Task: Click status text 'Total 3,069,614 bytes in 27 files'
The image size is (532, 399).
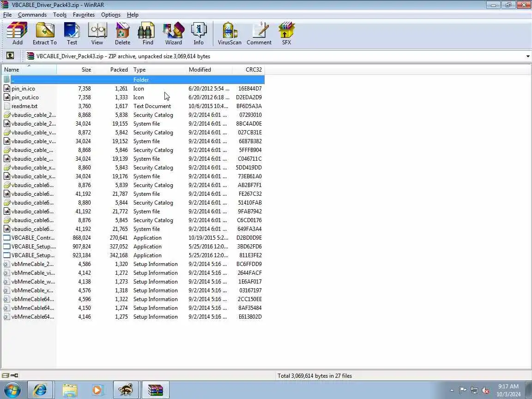Action: [314, 375]
